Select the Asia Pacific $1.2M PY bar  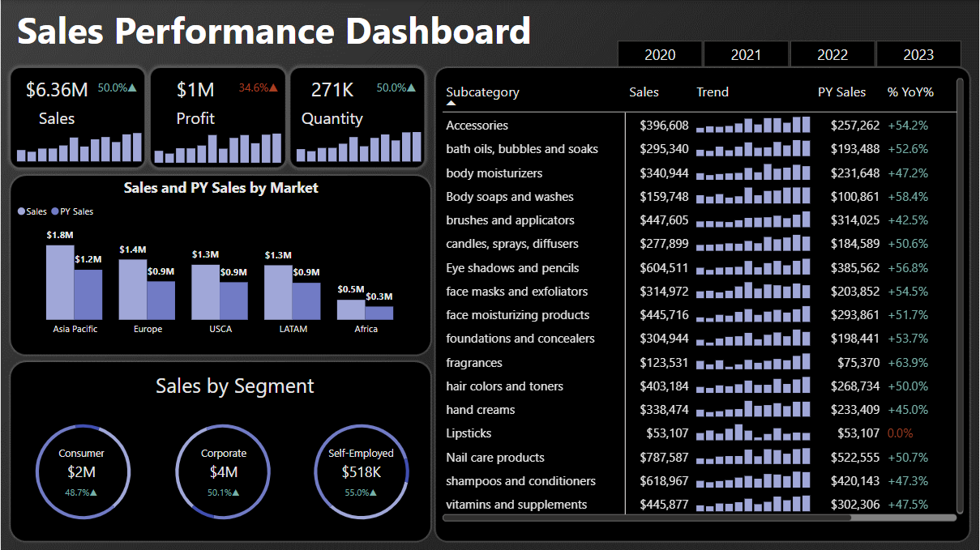[88, 294]
